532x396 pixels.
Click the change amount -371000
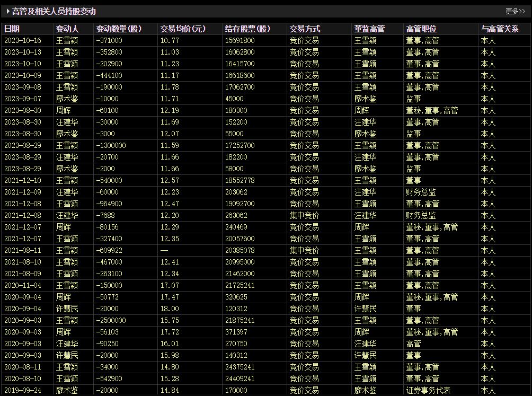[109, 41]
